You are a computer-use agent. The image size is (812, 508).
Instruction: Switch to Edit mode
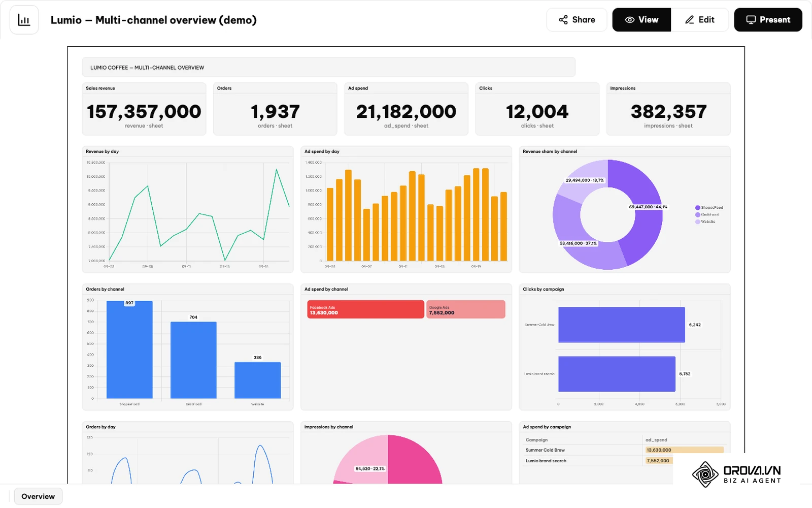700,20
